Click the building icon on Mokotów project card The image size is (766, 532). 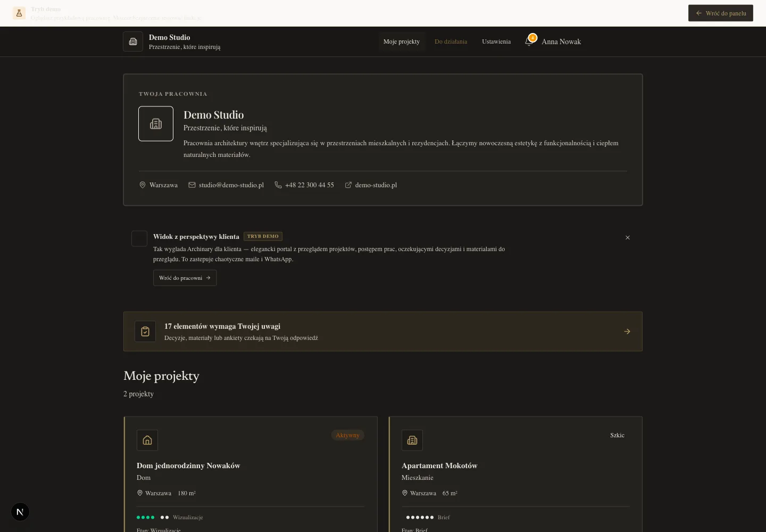point(412,440)
